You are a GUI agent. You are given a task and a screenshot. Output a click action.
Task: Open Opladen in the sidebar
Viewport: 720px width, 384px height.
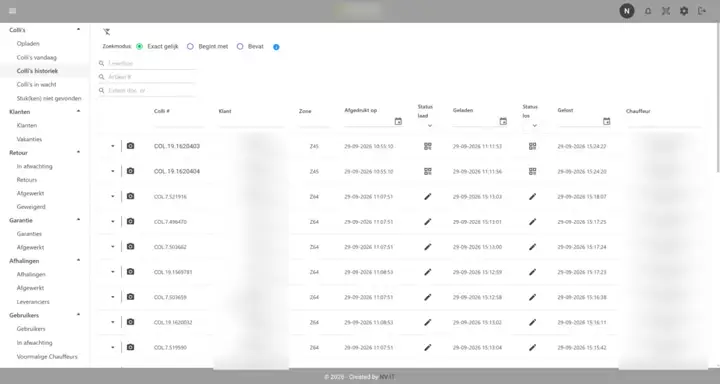tap(28, 44)
